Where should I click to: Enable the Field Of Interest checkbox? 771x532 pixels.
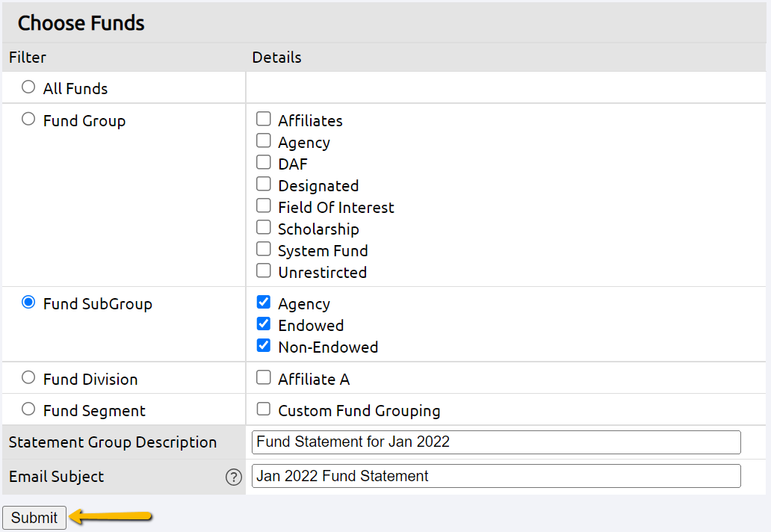pos(263,205)
